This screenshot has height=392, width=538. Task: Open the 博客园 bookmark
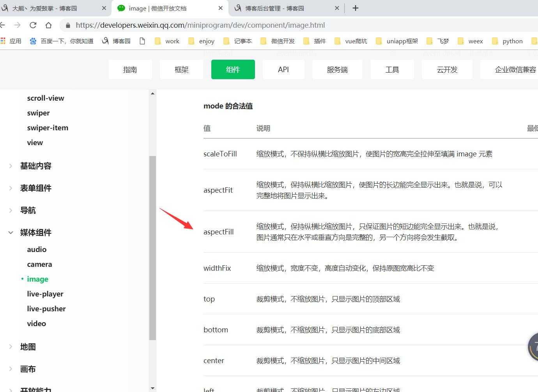point(116,41)
